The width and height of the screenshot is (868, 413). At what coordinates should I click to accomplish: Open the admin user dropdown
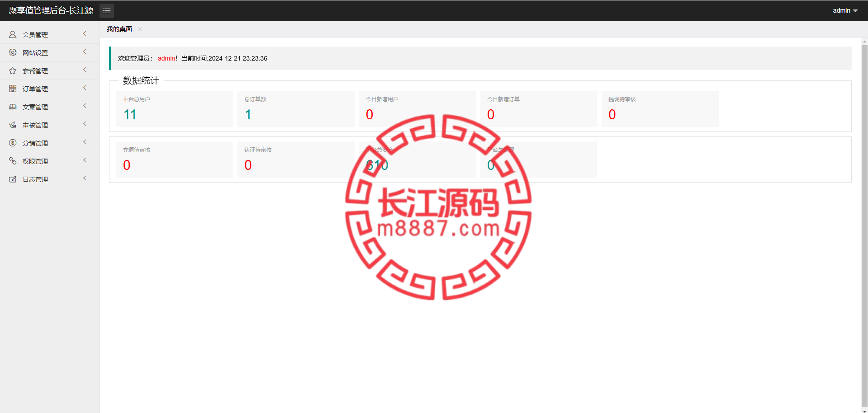coord(845,10)
